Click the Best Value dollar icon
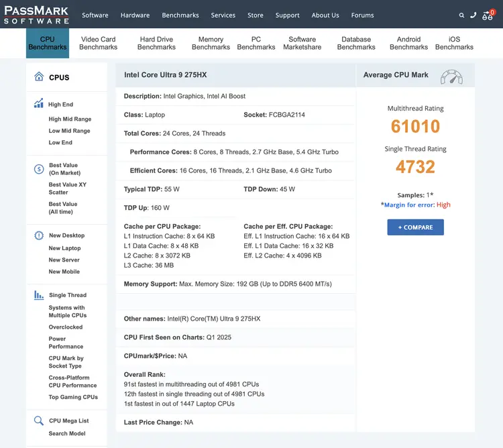This screenshot has height=448, width=503. click(x=39, y=169)
